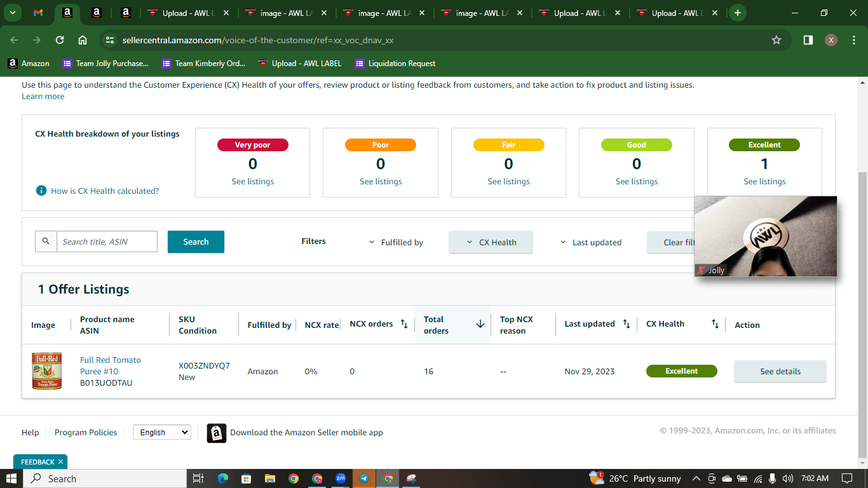See listings under Good
The width and height of the screenshot is (868, 488).
coord(637,181)
